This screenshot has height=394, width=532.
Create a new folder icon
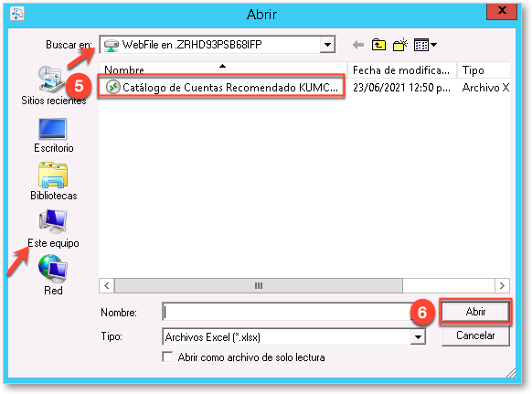[x=400, y=45]
